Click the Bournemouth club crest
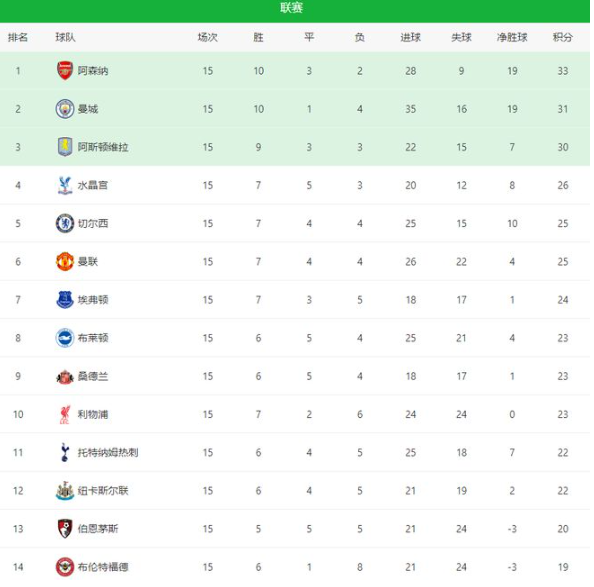This screenshot has width=594, height=587. 65,529
